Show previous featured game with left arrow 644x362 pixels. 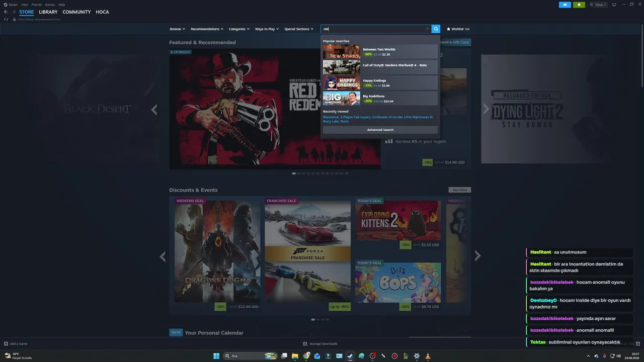point(154,109)
